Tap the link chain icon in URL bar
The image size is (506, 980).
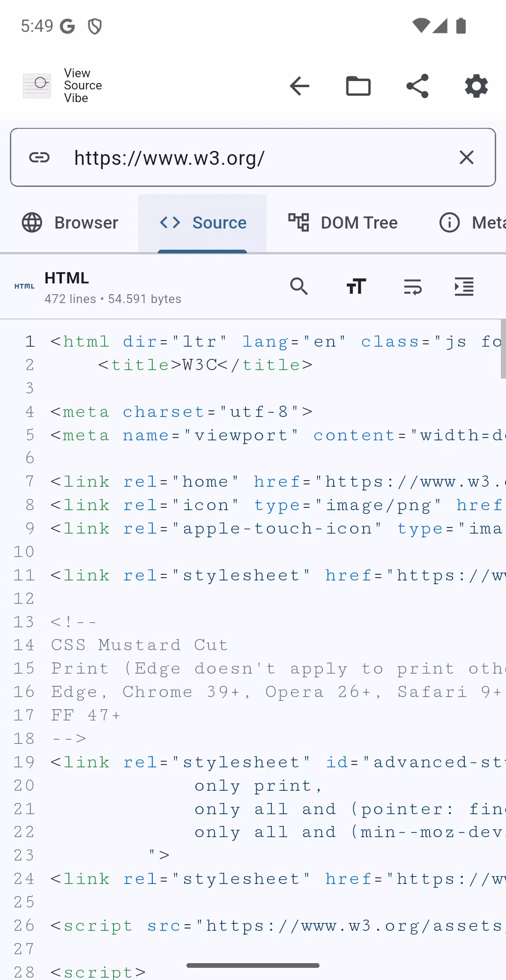coord(39,157)
